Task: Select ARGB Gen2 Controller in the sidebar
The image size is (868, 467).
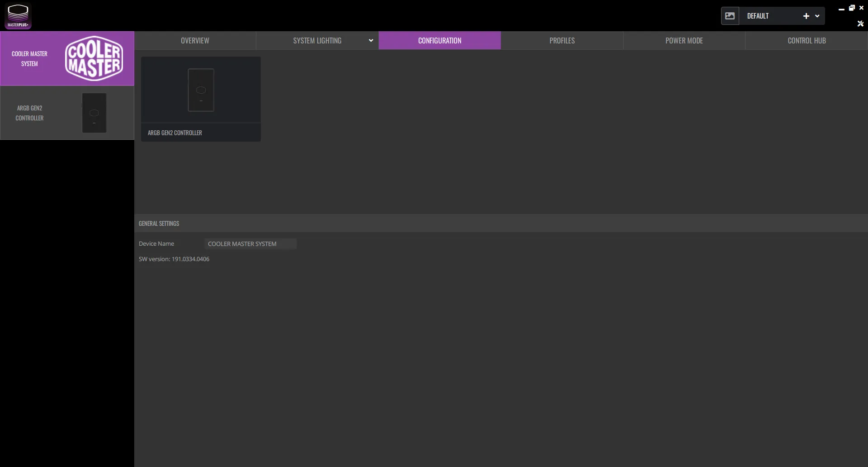Action: click(67, 113)
